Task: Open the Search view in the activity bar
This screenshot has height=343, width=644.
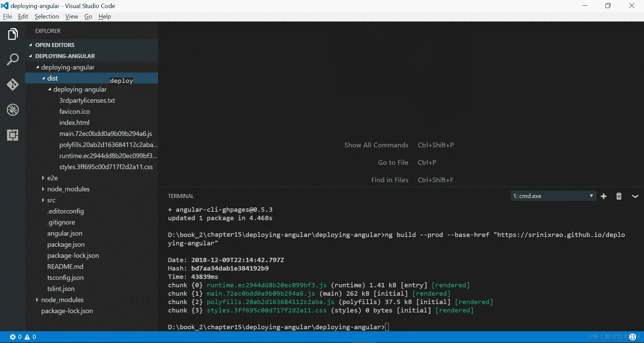Action: 13,59
